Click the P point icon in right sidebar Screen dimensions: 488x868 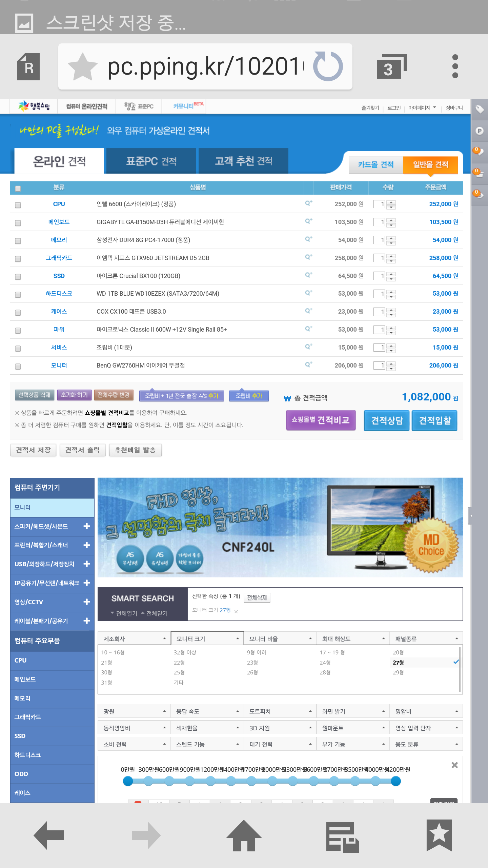(x=480, y=131)
